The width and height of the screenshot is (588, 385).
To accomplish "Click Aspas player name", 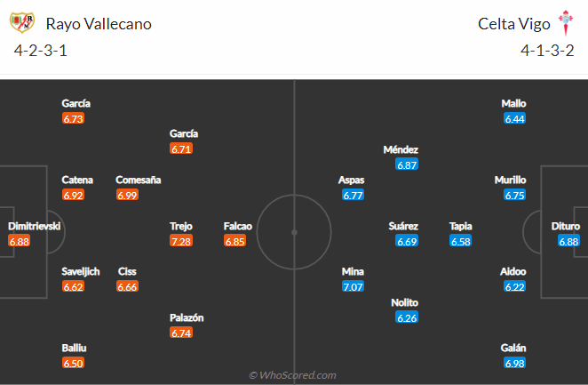I will pos(351,180).
